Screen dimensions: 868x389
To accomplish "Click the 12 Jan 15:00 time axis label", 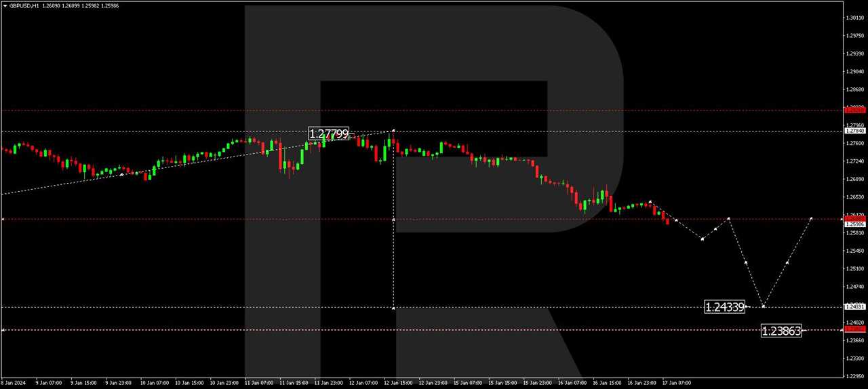I will pyautogui.click(x=397, y=383).
